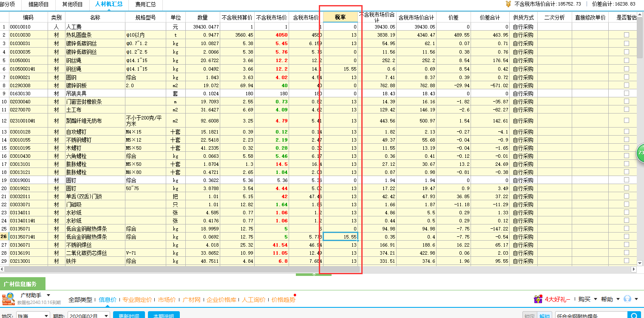This screenshot has width=644, height=318.
Task: Click the 价差合计 column header
Action: click(x=490, y=17)
